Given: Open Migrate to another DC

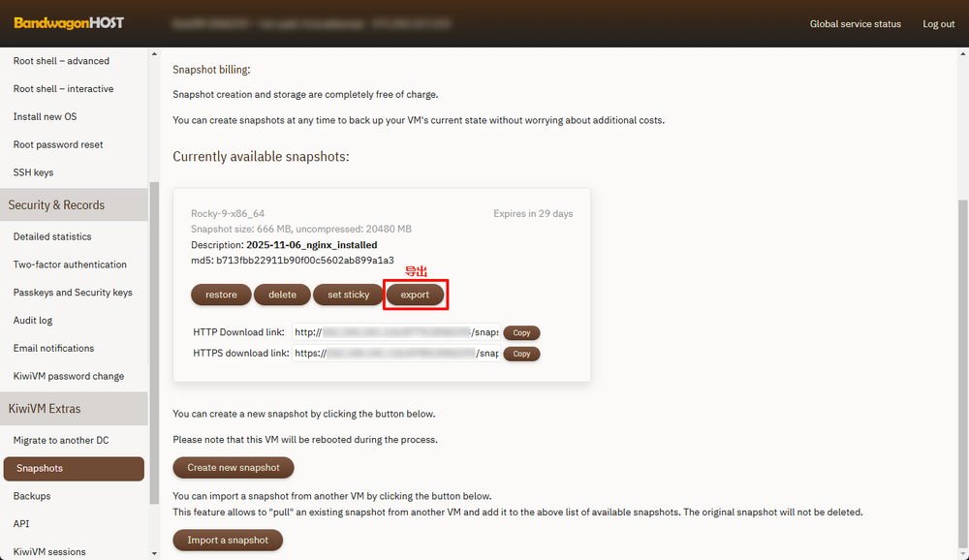Looking at the screenshot, I should point(61,441).
